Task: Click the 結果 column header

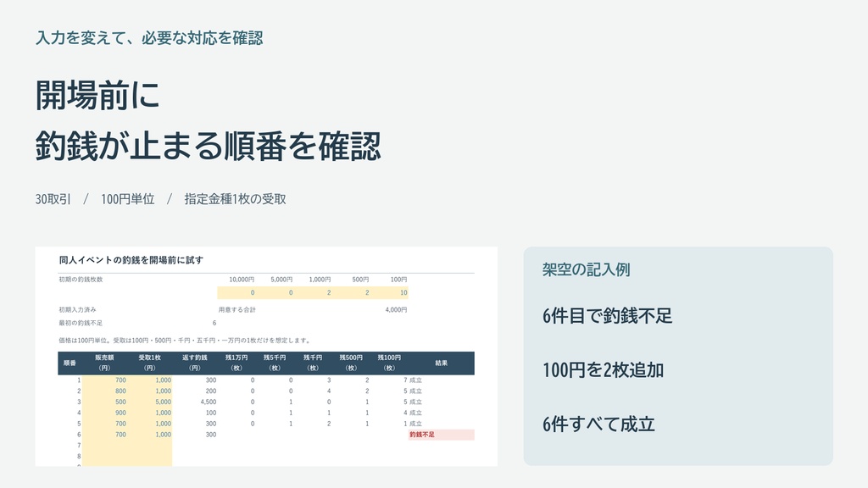Action: 441,363
